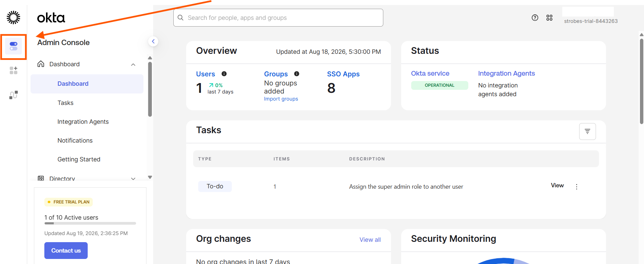The height and width of the screenshot is (264, 644).
Task: Open the Okta service status link
Action: click(x=430, y=73)
